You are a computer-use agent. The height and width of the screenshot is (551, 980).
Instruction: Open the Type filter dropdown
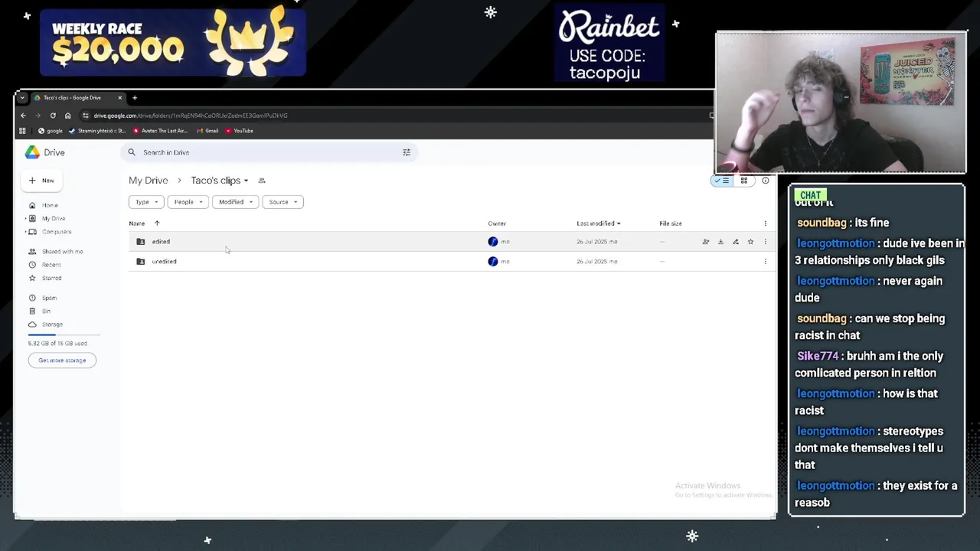(145, 202)
